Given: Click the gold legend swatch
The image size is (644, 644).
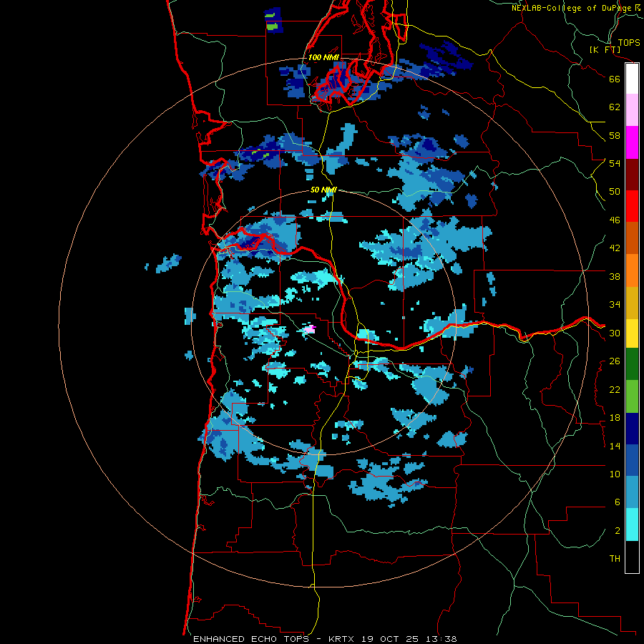Looking at the screenshot, I should click(x=632, y=303).
